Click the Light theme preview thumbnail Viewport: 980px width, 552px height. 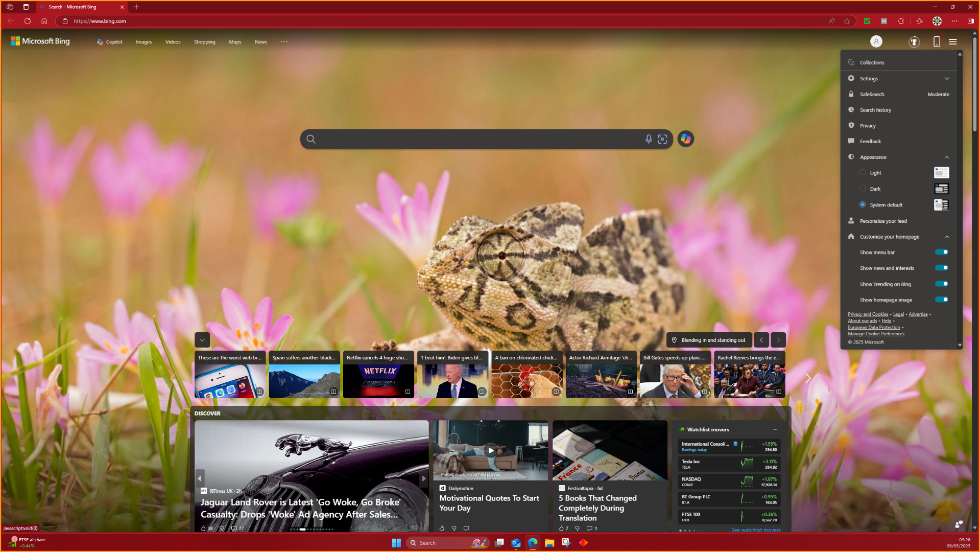[941, 173]
